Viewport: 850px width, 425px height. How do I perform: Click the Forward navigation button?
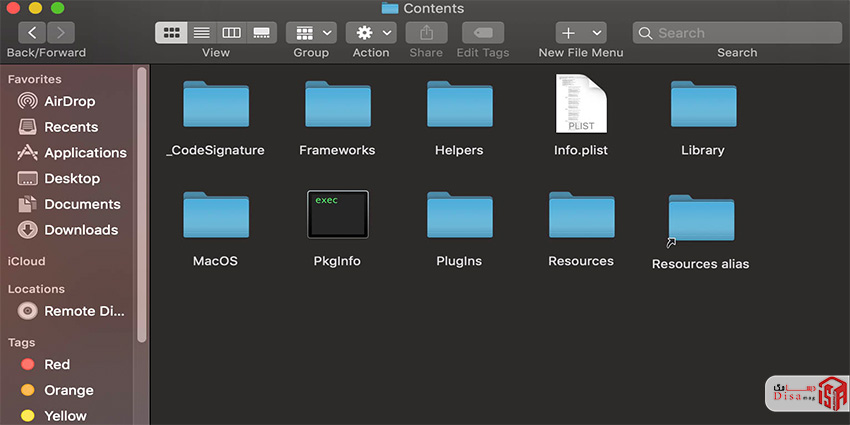point(61,33)
